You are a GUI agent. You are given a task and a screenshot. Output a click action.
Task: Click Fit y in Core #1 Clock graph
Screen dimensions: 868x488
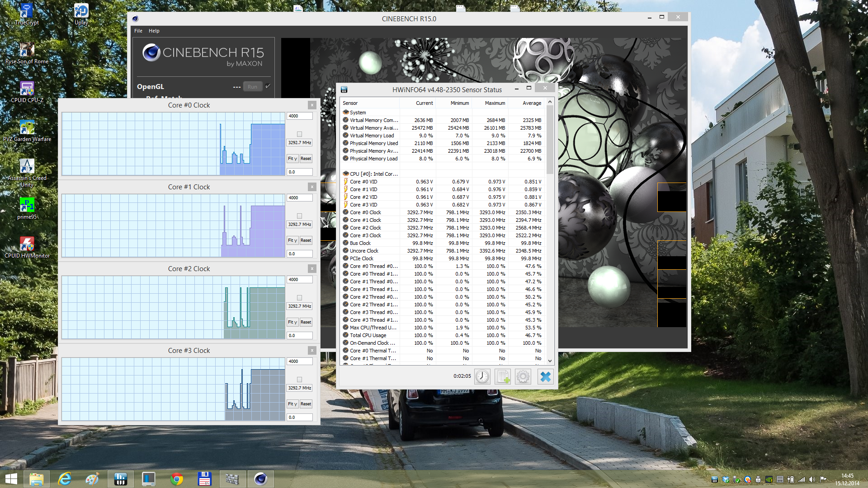click(292, 240)
